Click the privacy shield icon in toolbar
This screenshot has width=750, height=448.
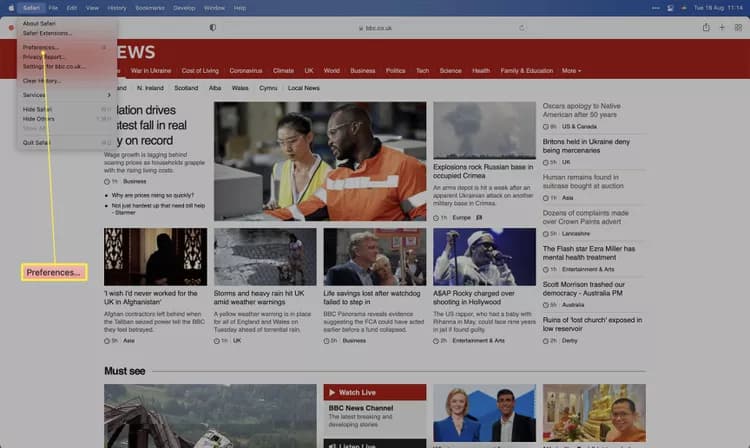[213, 28]
